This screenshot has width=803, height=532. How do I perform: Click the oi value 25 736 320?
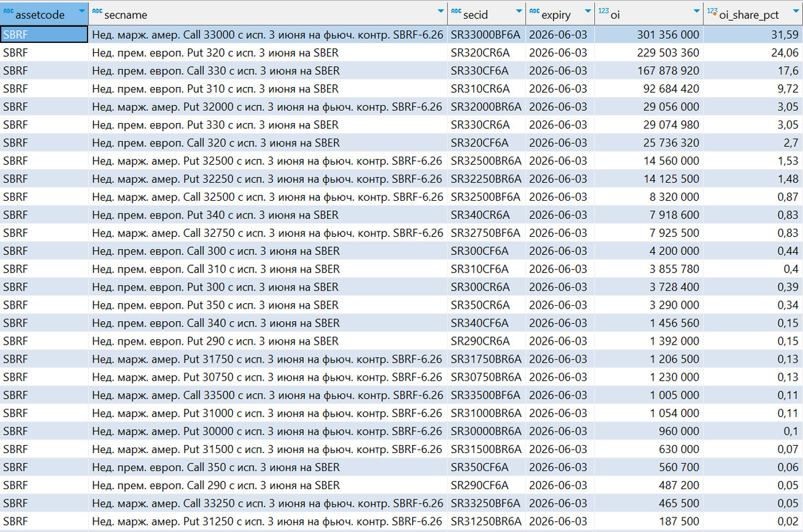click(671, 143)
